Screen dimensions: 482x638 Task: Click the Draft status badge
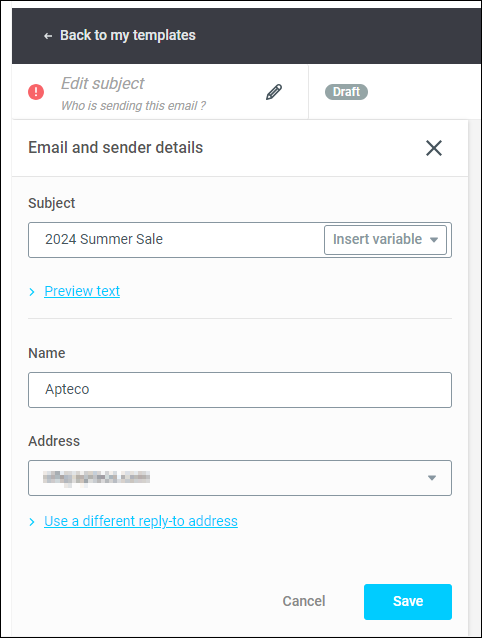tap(346, 92)
